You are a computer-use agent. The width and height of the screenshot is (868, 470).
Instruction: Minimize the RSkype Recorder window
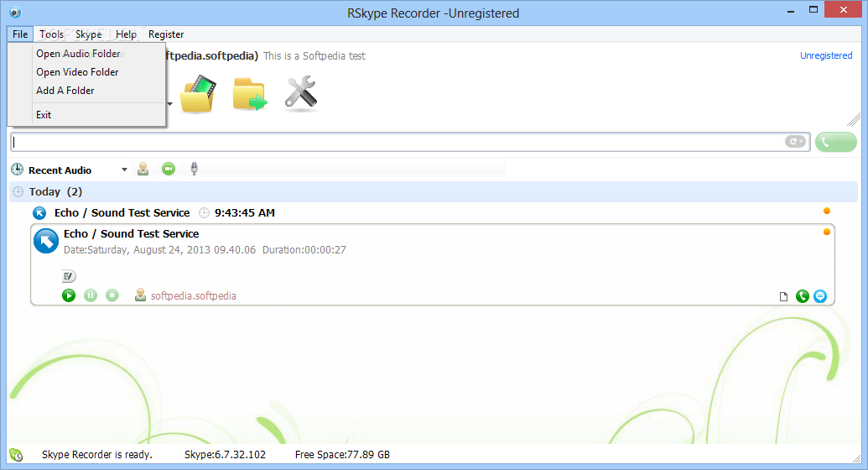click(x=791, y=10)
